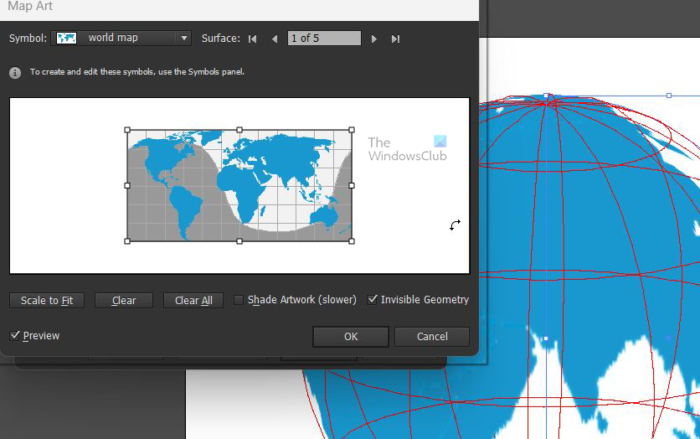The width and height of the screenshot is (700, 439).
Task: Click the Clear All button
Action: click(193, 301)
